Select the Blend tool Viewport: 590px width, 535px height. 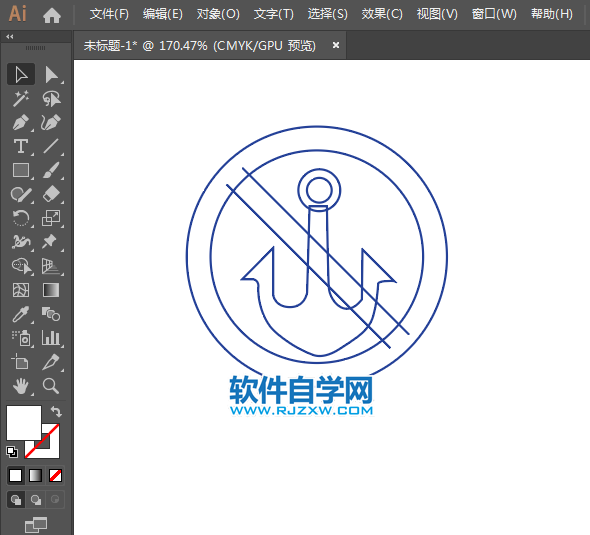click(x=51, y=314)
